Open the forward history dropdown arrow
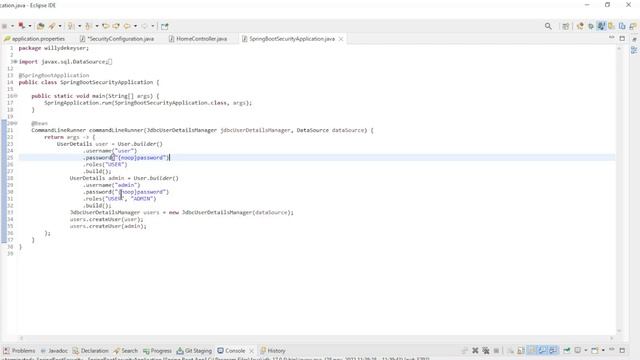 136,26
